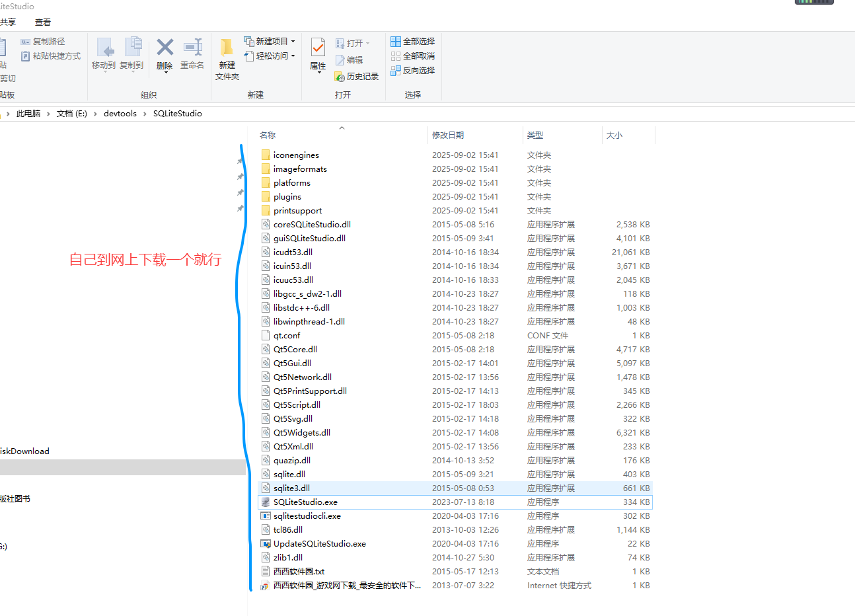Select file quazip.dll

292,460
